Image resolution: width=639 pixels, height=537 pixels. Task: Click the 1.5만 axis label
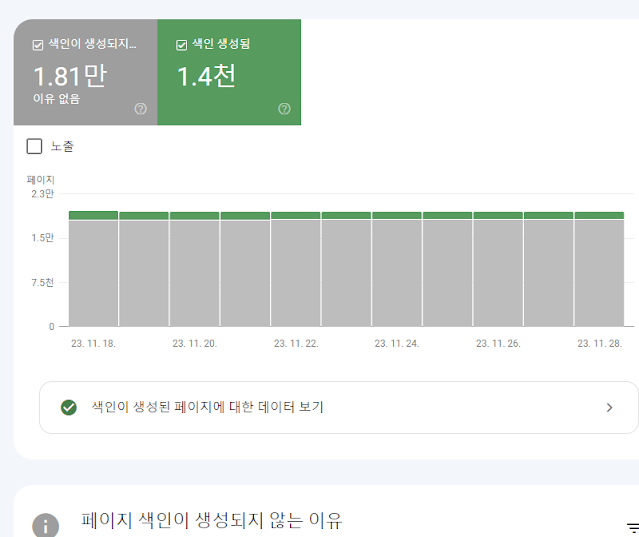[x=42, y=238]
